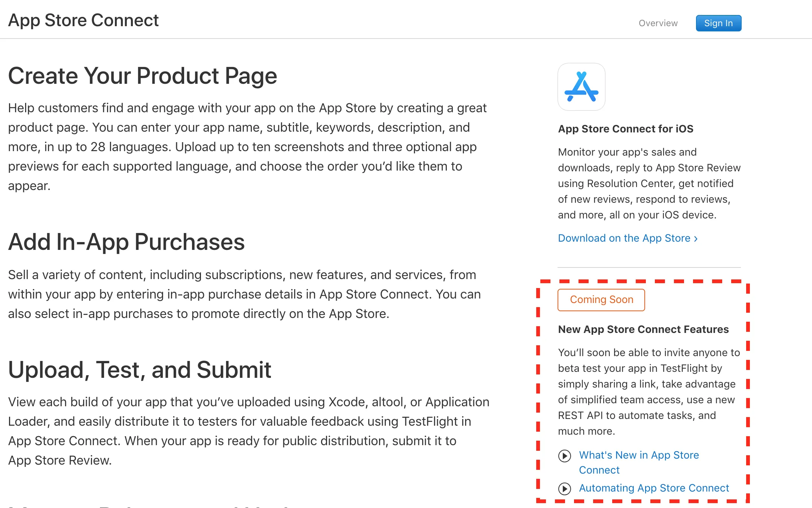Click play icon beside What's New link
This screenshot has width=812, height=508.
pyautogui.click(x=564, y=456)
